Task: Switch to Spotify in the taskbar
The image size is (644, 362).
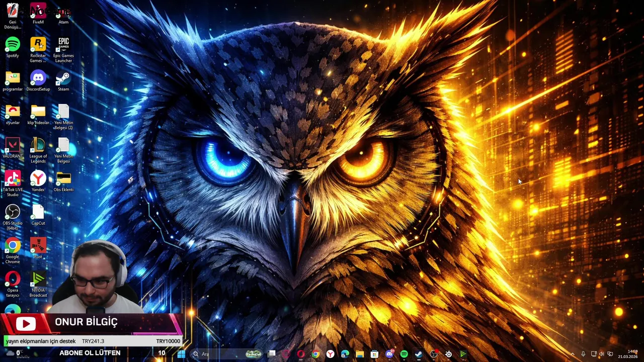Action: pyautogui.click(x=404, y=354)
